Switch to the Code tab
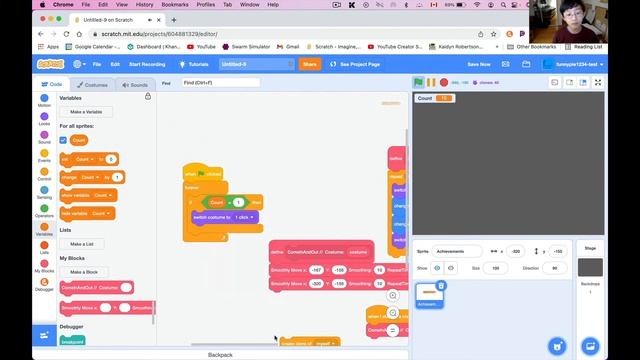Image resolution: width=640 pixels, height=360 pixels. [52, 84]
